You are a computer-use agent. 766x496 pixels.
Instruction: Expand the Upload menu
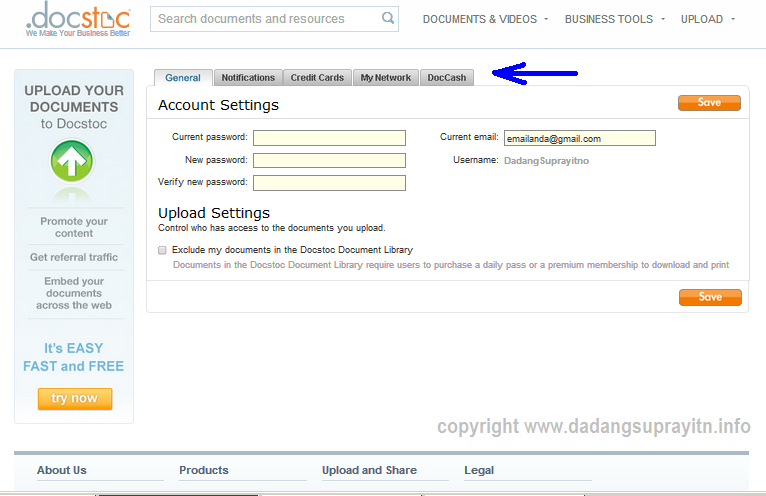coord(707,19)
